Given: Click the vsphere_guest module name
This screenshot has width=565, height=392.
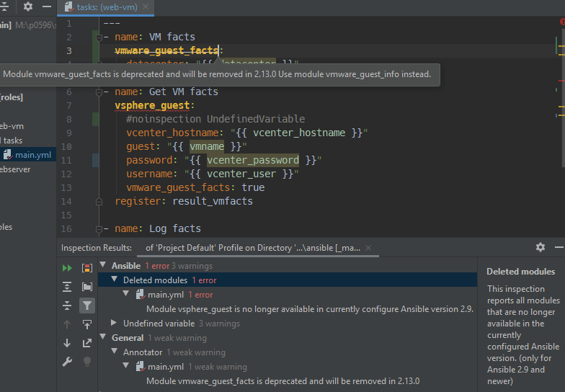Looking at the screenshot, I should pyautogui.click(x=152, y=105).
